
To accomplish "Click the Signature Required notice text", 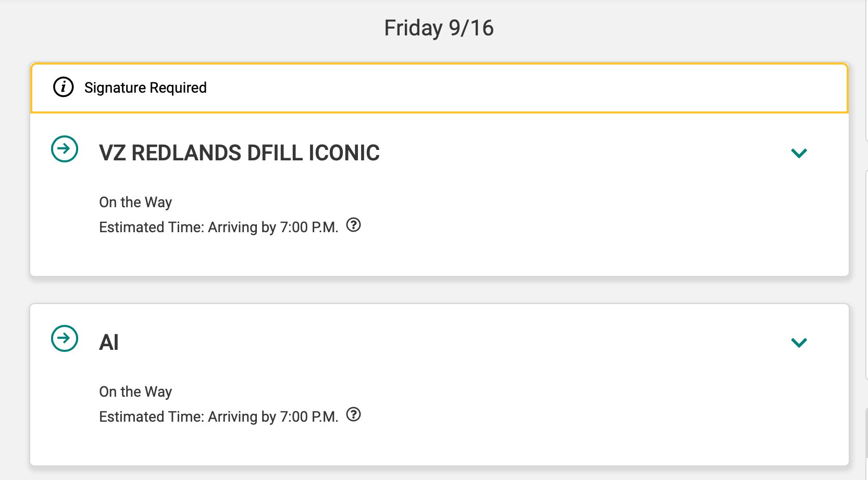I will point(145,87).
